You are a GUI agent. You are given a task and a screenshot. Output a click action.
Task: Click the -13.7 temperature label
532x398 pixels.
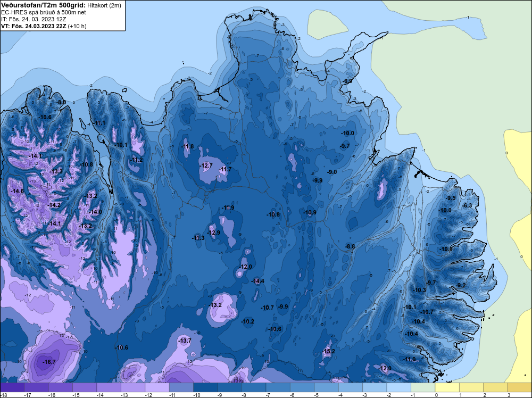tap(185, 341)
